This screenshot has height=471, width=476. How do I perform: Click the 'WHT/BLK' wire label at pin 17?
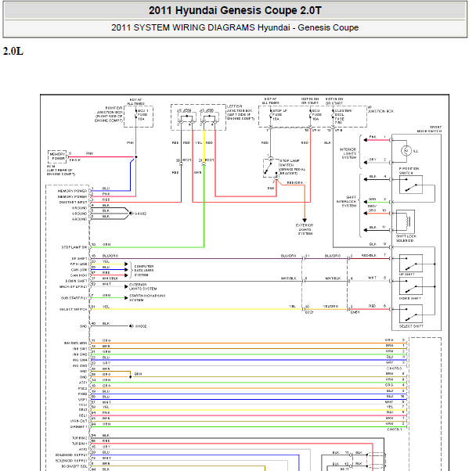coord(110,279)
